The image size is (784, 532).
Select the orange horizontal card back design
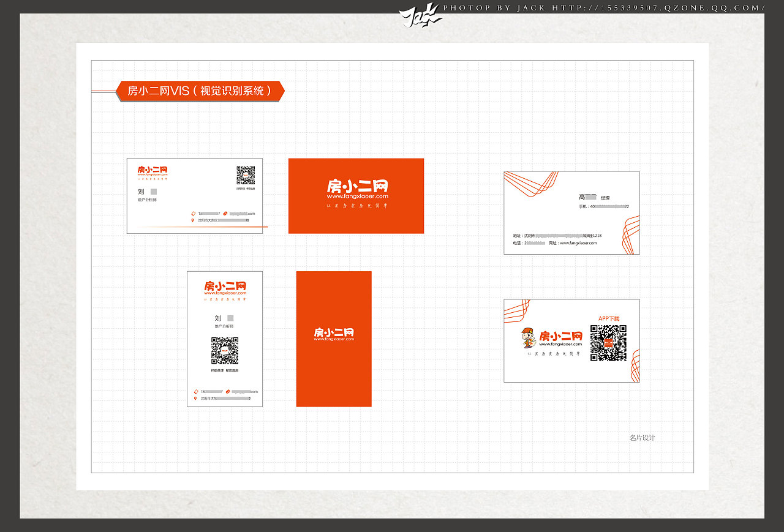coord(356,196)
